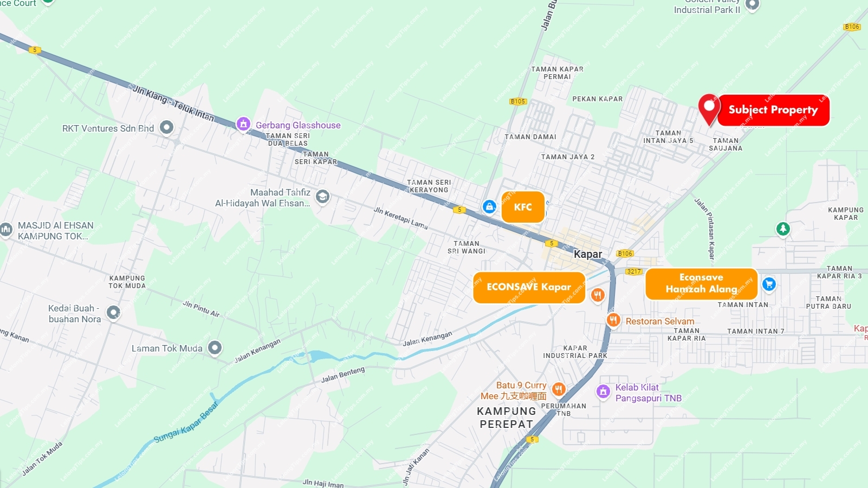This screenshot has height=488, width=868.
Task: Click the Kapar town name label
Action: [588, 254]
